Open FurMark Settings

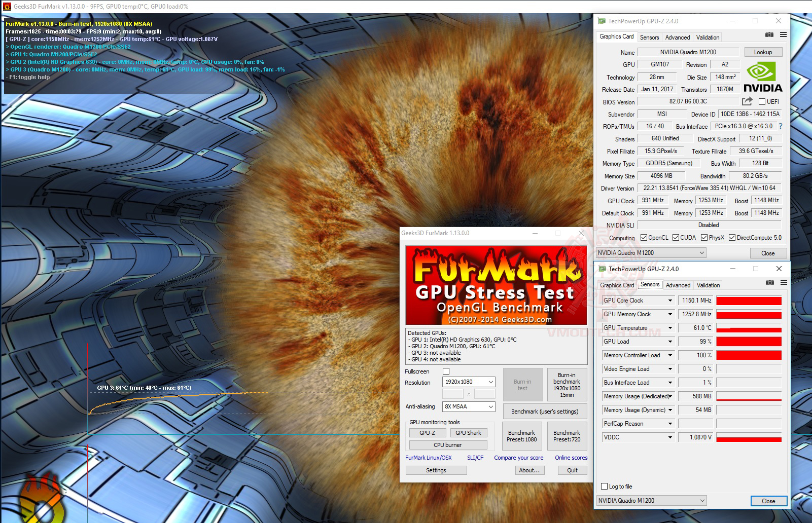(x=436, y=470)
